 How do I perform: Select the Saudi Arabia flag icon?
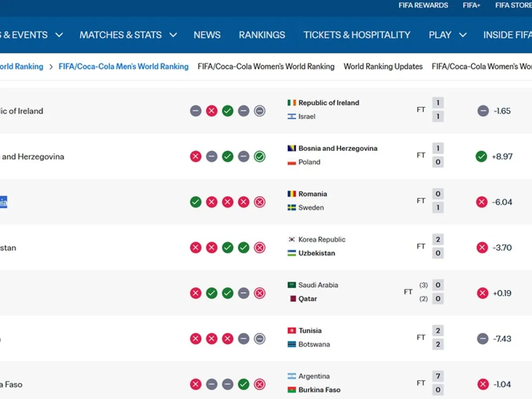291,285
